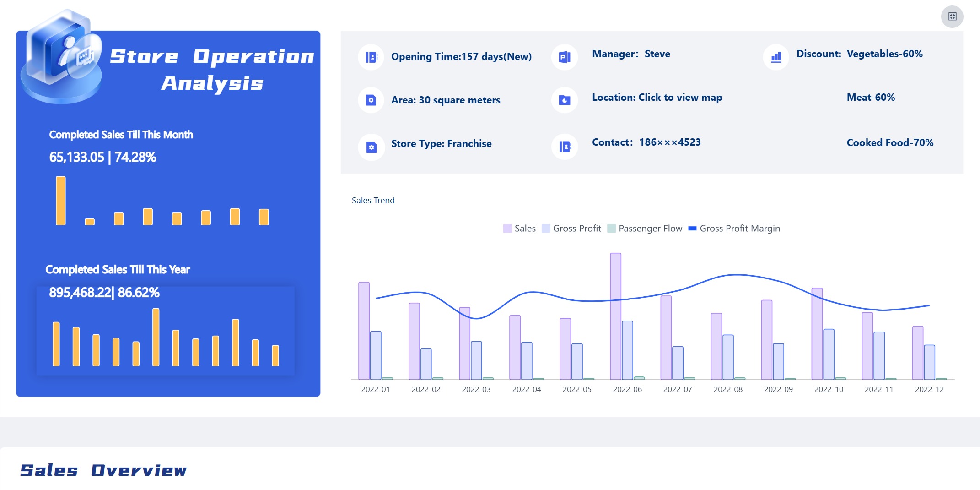Click the Manager icon
This screenshot has width=980, height=490.
point(565,57)
